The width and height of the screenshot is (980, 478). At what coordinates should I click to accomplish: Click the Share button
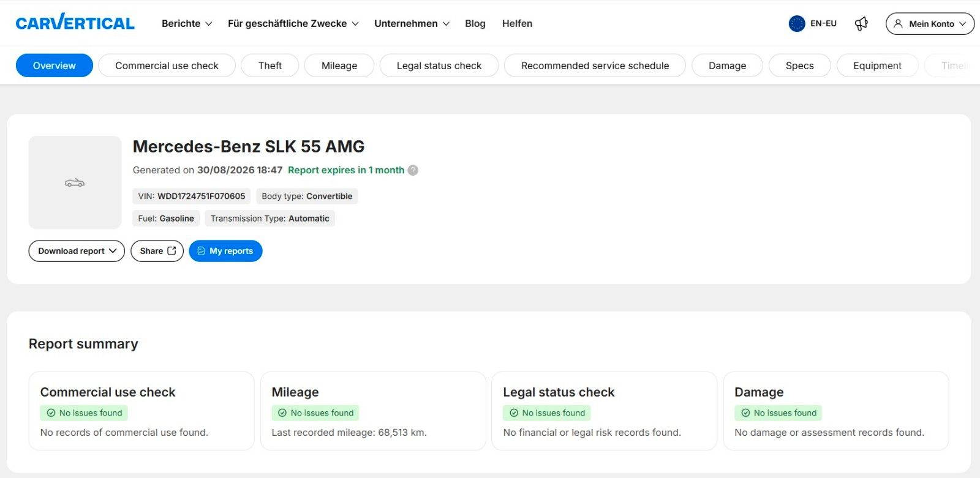(x=157, y=251)
